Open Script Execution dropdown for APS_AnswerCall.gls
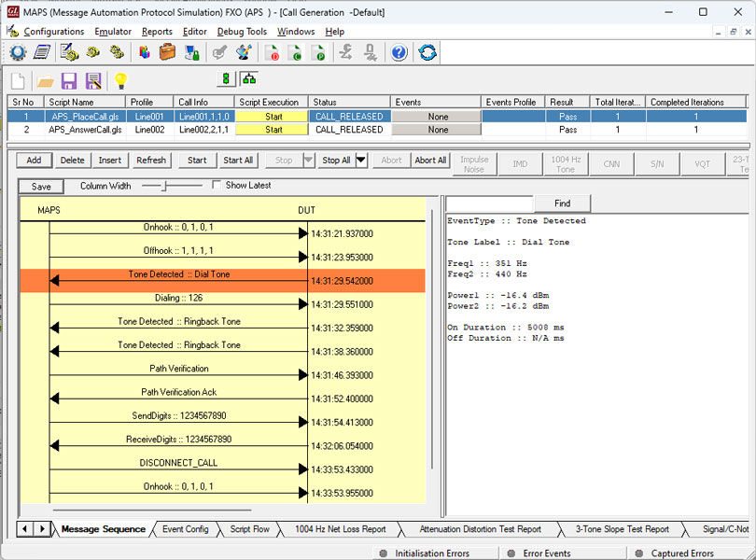Viewport: 756px width, 560px height. coord(272,130)
